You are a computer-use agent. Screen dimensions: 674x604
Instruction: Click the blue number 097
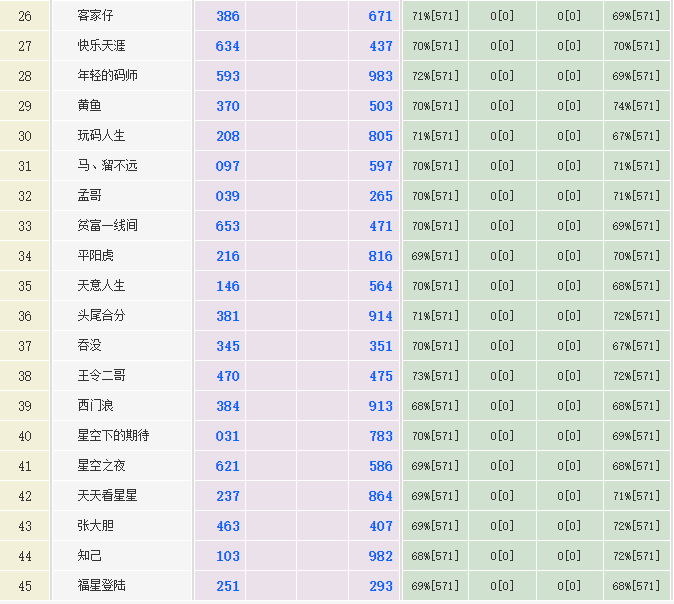(228, 166)
